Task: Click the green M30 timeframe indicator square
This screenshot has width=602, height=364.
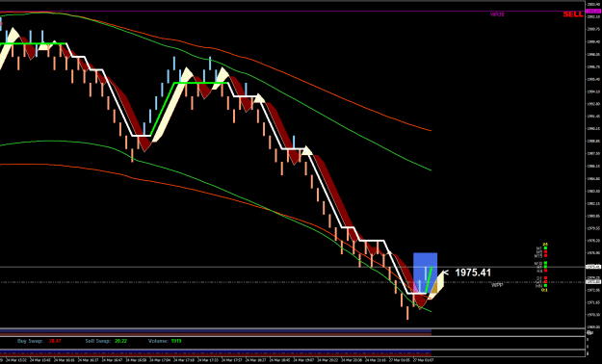Action: [545, 263]
